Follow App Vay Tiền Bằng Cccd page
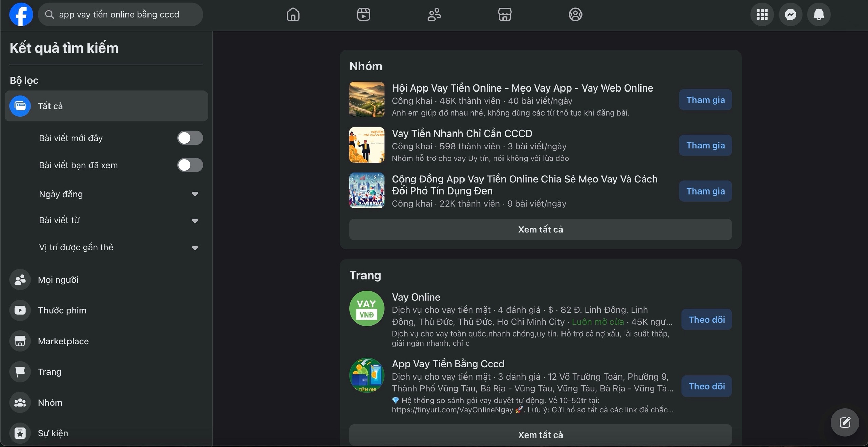This screenshot has height=447, width=868. tap(707, 386)
